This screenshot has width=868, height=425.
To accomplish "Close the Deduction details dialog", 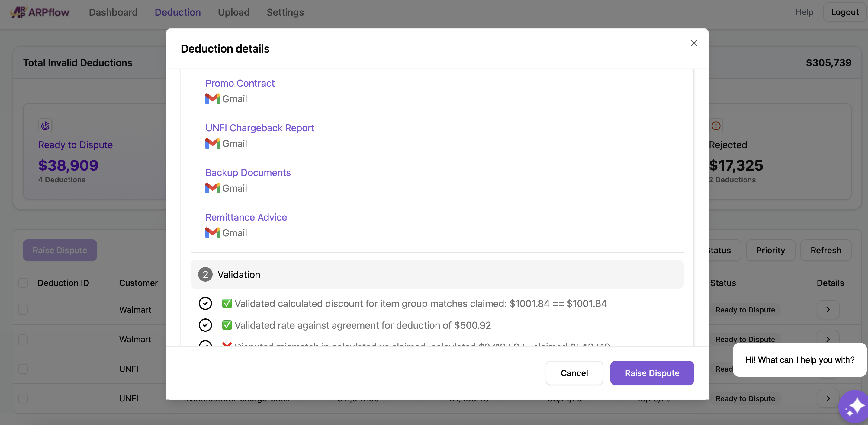I will 693,43.
